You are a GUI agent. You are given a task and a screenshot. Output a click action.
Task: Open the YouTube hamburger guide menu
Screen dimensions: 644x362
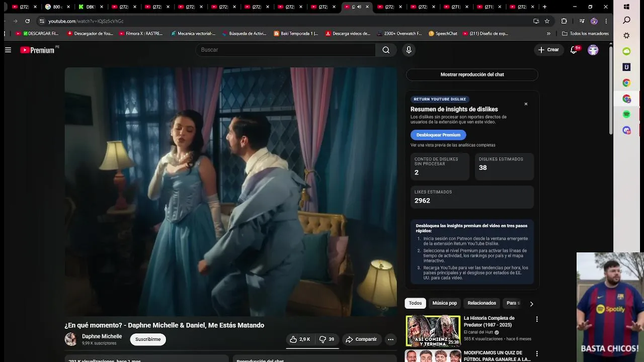tap(8, 50)
